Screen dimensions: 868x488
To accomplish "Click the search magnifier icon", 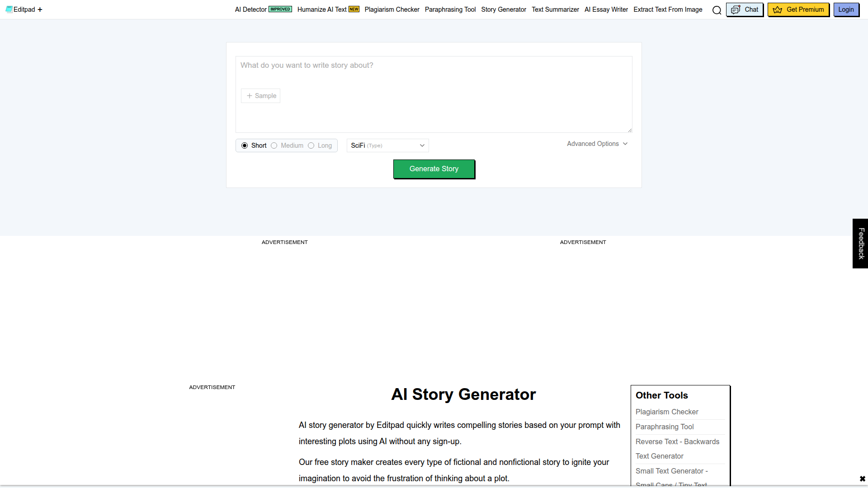I will click(x=717, y=10).
